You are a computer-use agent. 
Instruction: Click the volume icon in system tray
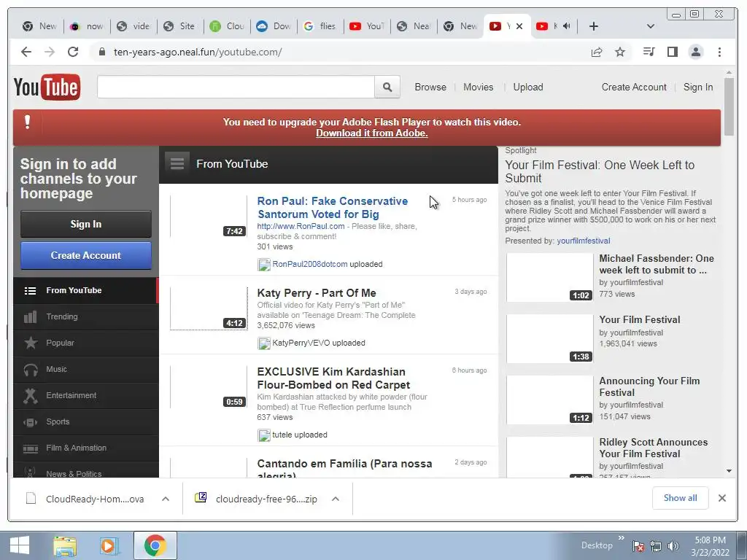tap(673, 545)
